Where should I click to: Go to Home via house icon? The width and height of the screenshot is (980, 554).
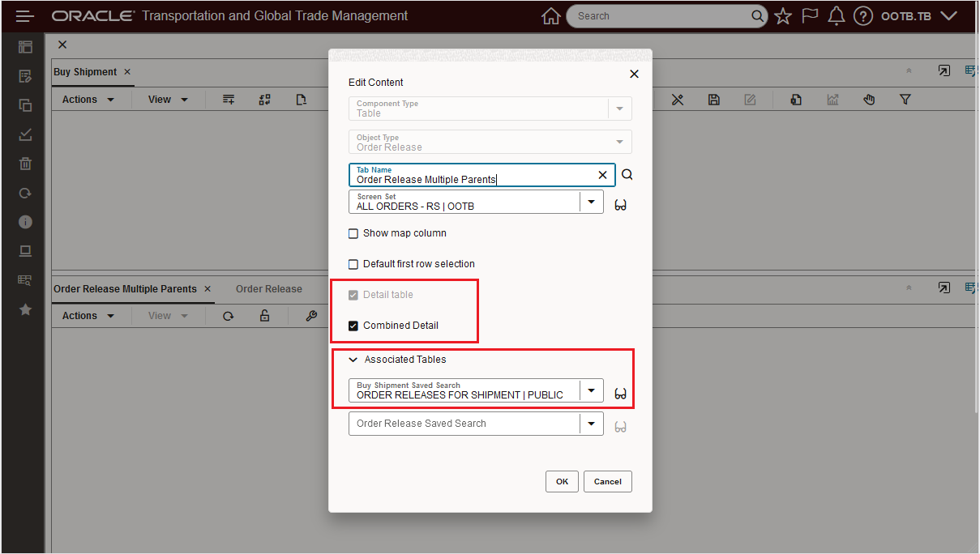point(550,16)
